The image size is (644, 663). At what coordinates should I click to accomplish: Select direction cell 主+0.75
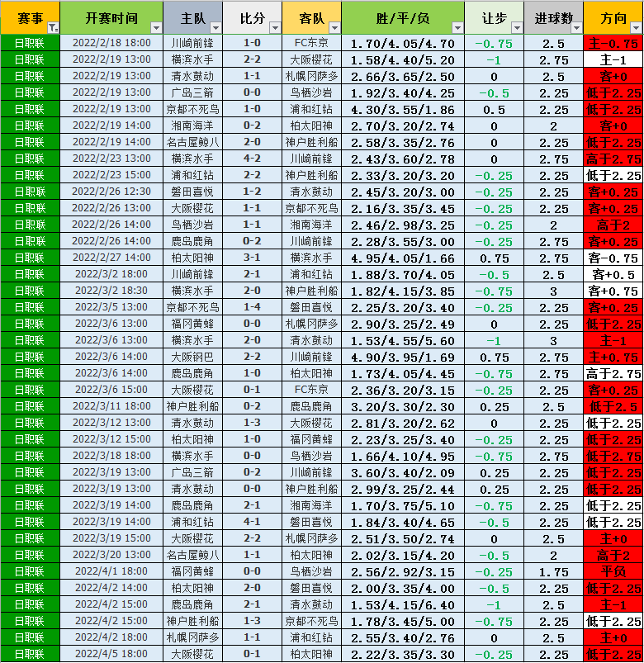[613, 357]
